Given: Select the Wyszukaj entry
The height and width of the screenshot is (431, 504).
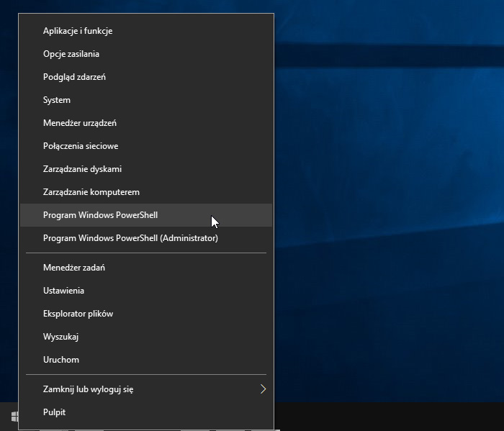Looking at the screenshot, I should (x=146, y=337).
